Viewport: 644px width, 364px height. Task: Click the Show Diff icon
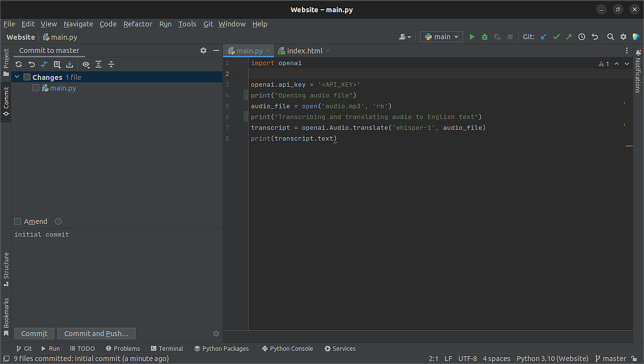44,64
